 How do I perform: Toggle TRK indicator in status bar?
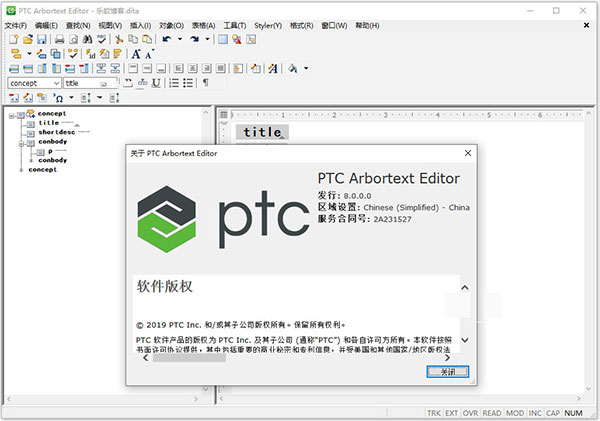pyautogui.click(x=433, y=412)
